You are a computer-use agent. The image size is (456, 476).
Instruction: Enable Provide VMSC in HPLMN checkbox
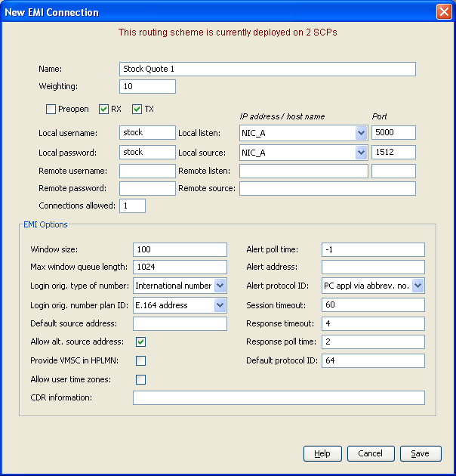(140, 360)
